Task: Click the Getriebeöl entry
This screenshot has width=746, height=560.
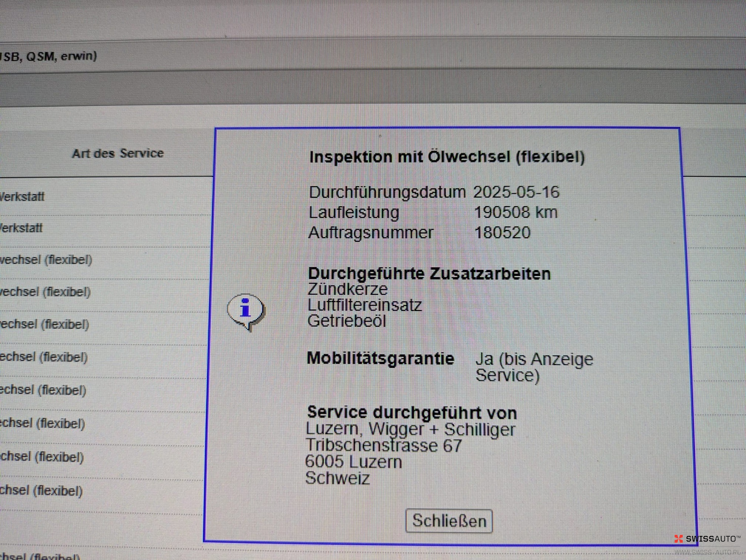Action: point(347,321)
